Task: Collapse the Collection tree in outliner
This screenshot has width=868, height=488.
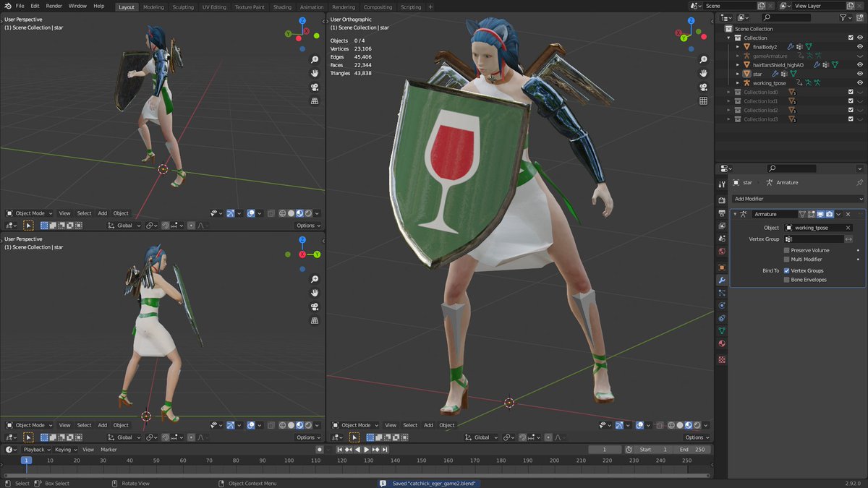Action: (729, 38)
